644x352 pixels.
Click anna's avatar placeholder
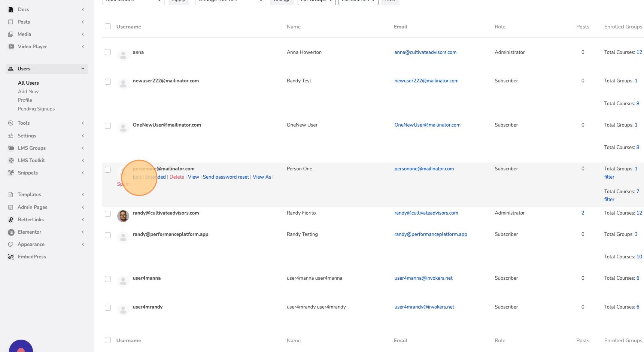123,55
